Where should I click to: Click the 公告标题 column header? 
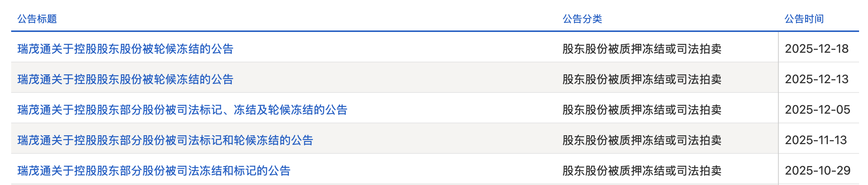(37, 19)
